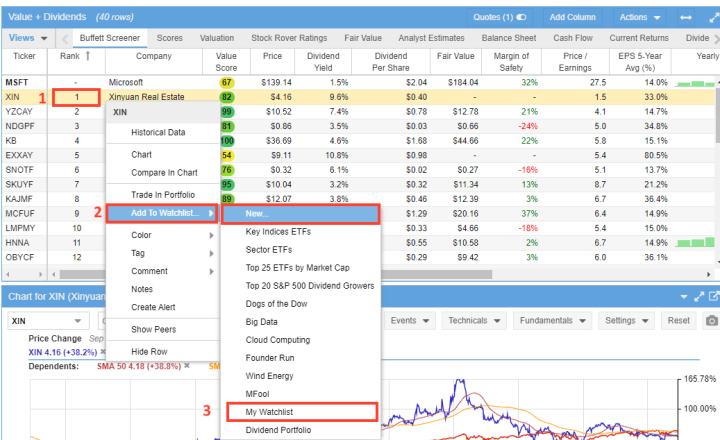The width and height of the screenshot is (720, 440).
Task: Click the value score 82 badge
Action: [226, 97]
